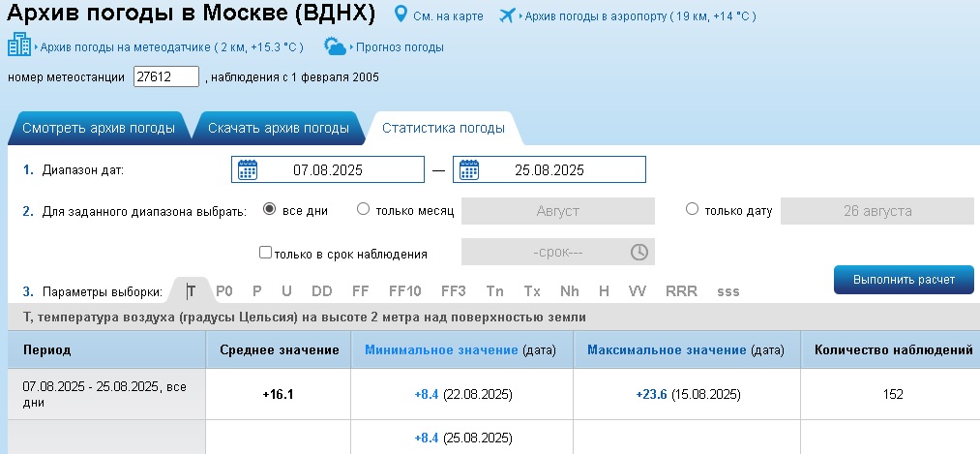
Task: Click the cloud forecast icon
Action: tap(335, 46)
